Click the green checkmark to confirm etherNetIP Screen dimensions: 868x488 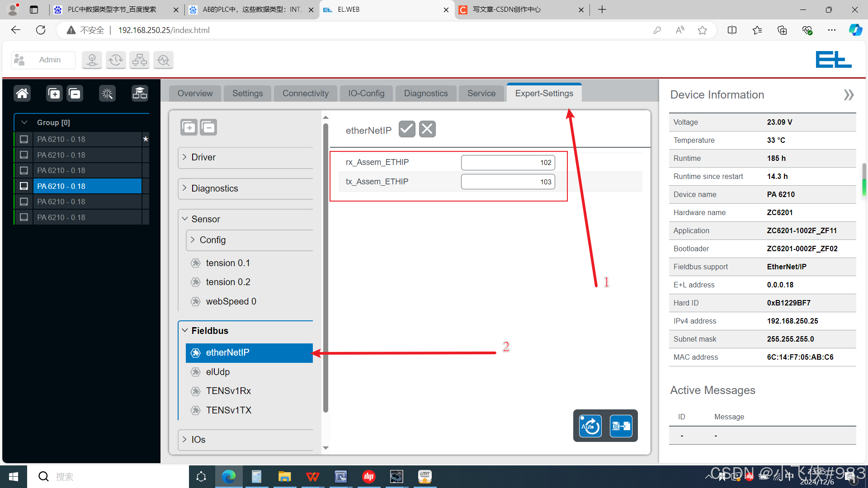[x=407, y=129]
